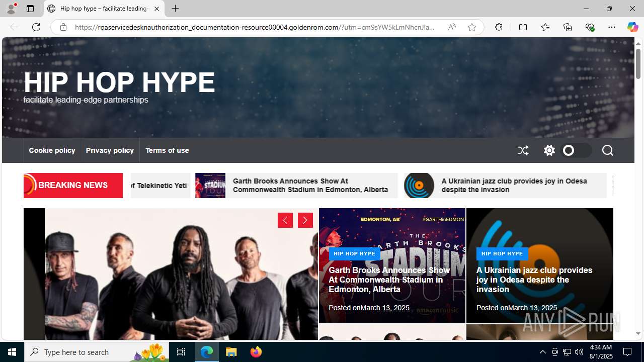The height and width of the screenshot is (362, 644).
Task: Open Split screen view
Action: point(523,27)
